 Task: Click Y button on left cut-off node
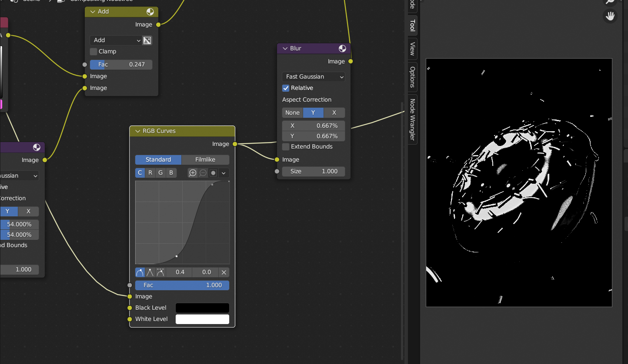[x=8, y=212]
